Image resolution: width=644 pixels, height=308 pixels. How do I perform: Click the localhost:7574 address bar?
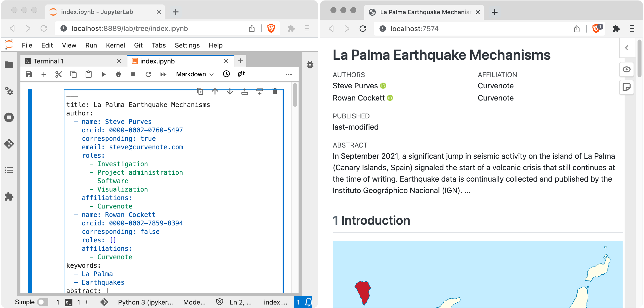click(414, 29)
